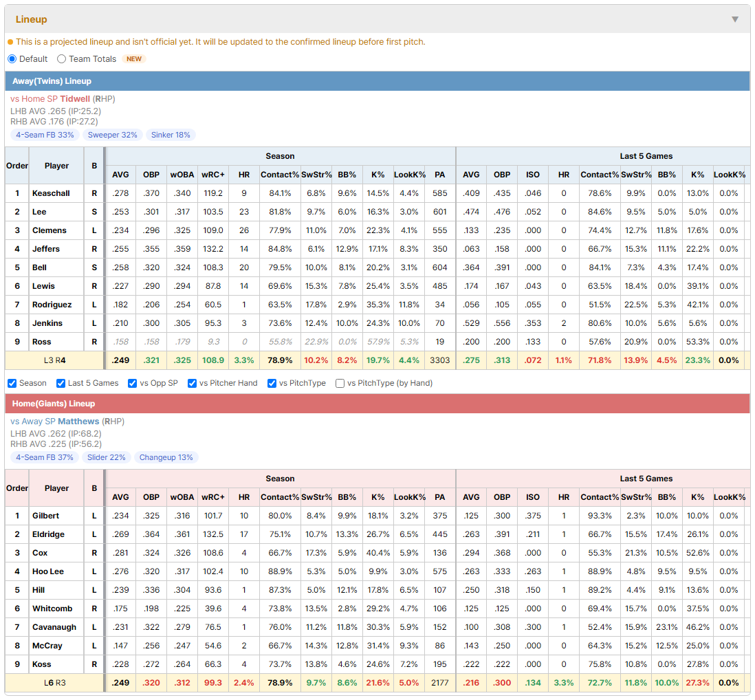Select the Default view radio button
The height and width of the screenshot is (700, 755).
12,58
